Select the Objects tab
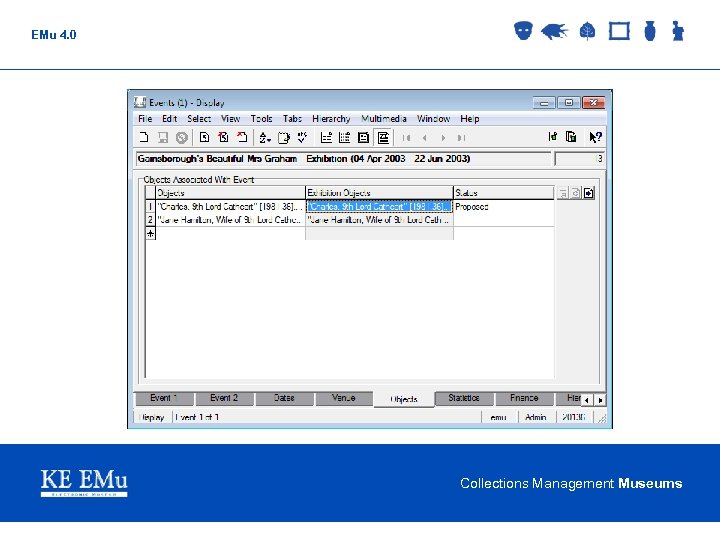 (x=404, y=399)
